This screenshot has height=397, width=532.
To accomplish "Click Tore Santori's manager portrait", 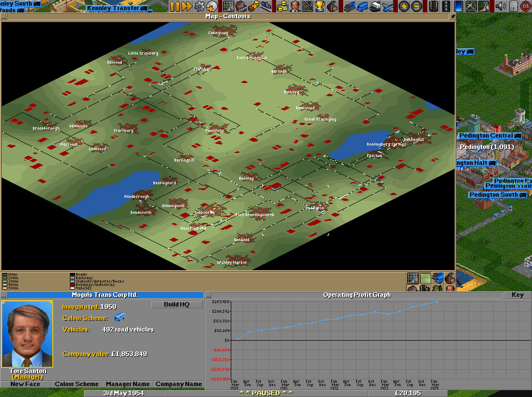I will 27,334.
